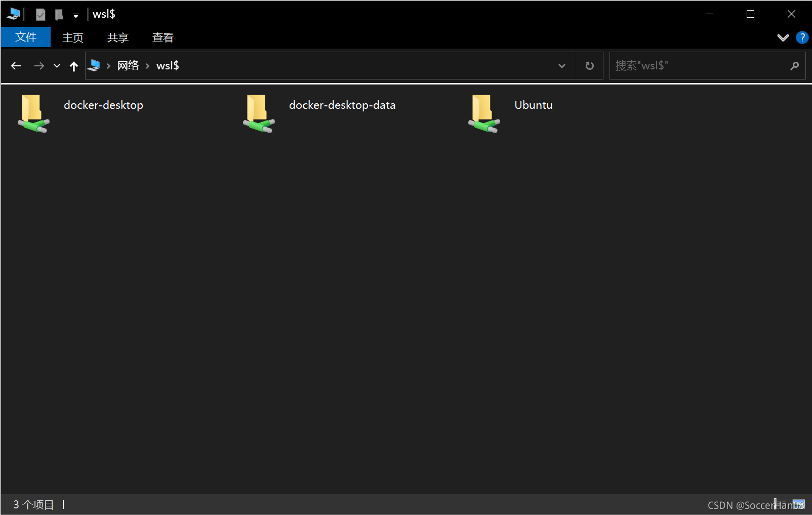Go back using the back arrow

(x=16, y=66)
